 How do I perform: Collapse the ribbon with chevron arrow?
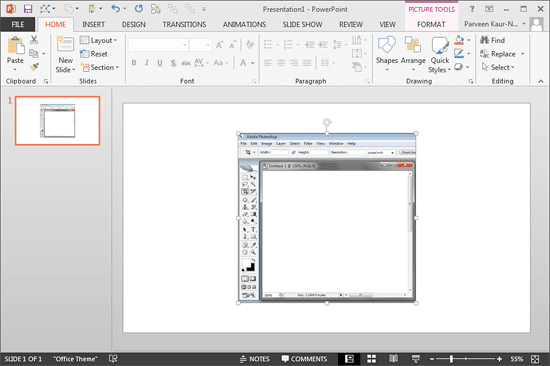tap(541, 81)
